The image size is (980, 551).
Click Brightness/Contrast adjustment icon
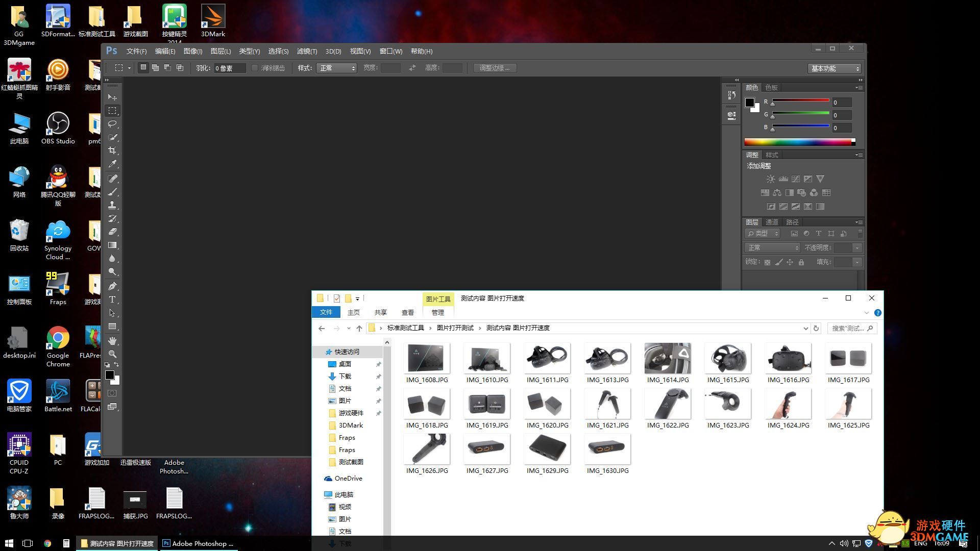pos(771,179)
